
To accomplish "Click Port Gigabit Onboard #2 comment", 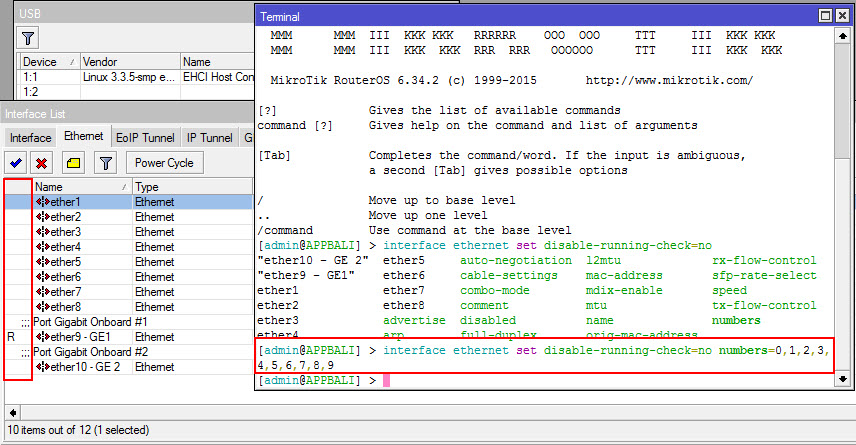I will [x=90, y=352].
